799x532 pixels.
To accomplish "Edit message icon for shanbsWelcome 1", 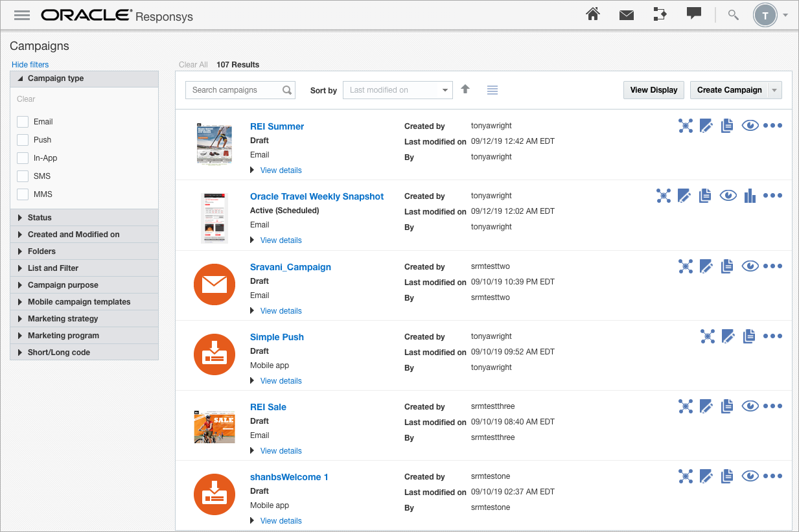I will tap(706, 476).
